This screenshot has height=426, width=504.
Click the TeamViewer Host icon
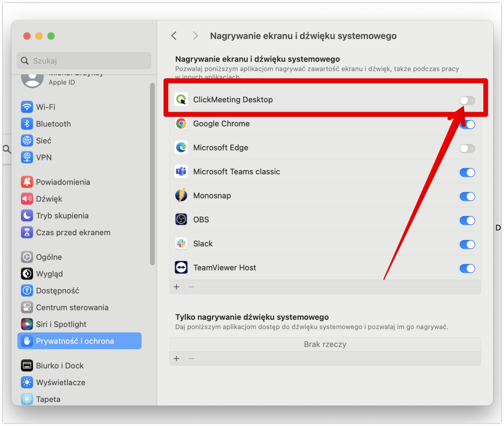click(x=181, y=268)
